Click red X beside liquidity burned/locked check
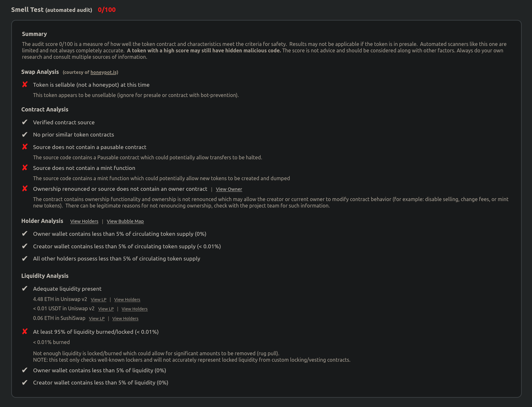Image resolution: width=532 pixels, height=407 pixels. [x=25, y=332]
